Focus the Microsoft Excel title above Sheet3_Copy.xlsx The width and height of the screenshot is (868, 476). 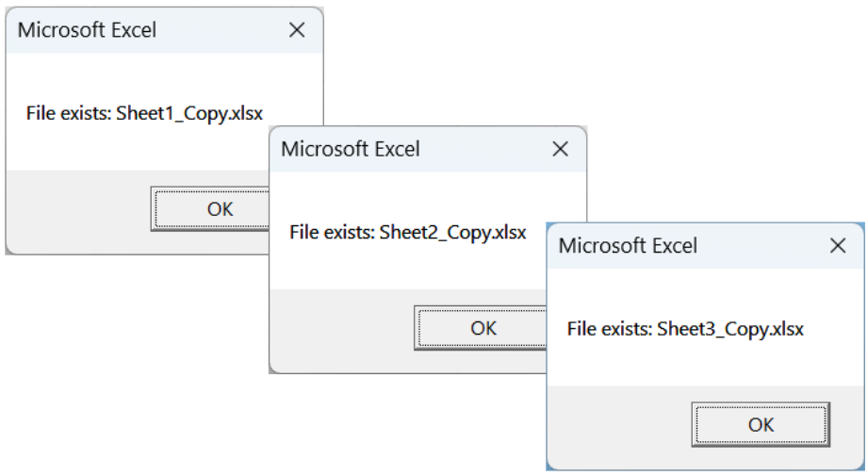coord(628,246)
